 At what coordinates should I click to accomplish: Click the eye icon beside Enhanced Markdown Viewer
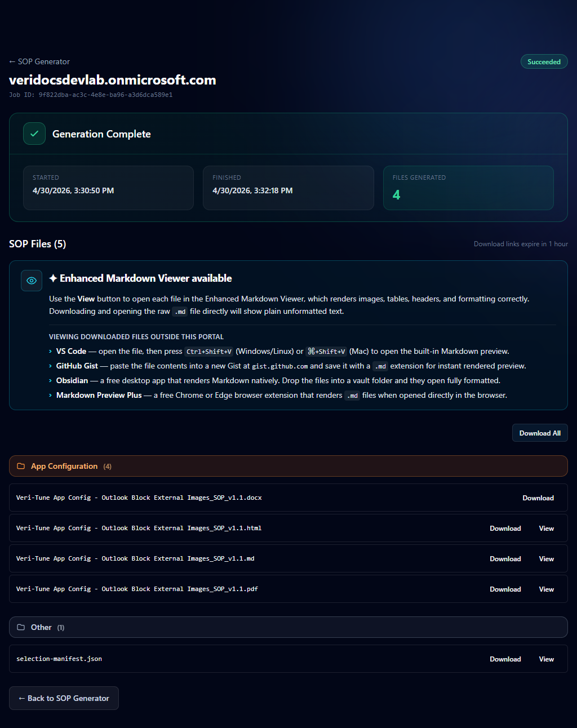click(x=32, y=281)
